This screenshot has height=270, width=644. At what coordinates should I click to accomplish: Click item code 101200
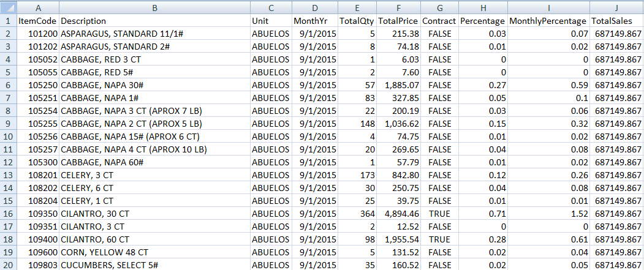[38, 34]
